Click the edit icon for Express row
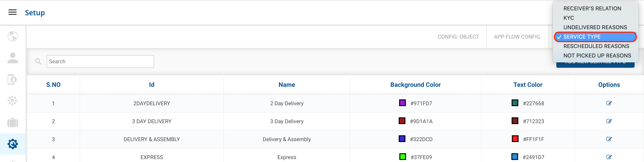This screenshot has width=644, height=162. pyautogui.click(x=609, y=157)
